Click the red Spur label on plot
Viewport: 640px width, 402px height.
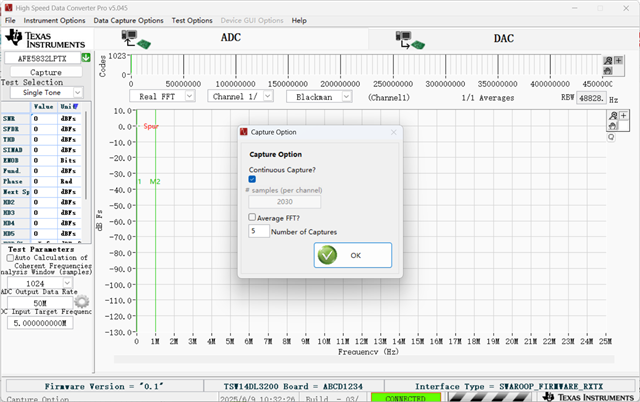pyautogui.click(x=151, y=126)
